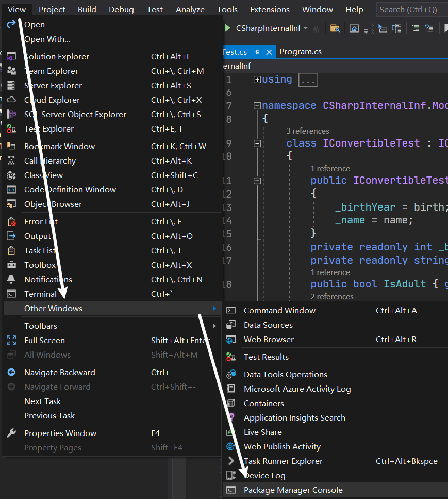Screen dimensions: 448x499
Task: Toggle pin on the Test.cs tab
Action: [257, 52]
